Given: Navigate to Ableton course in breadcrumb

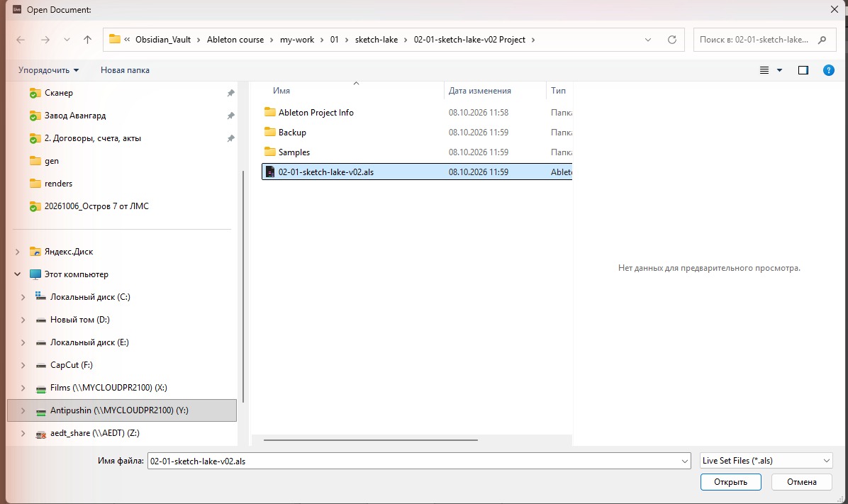Looking at the screenshot, I should pos(235,40).
